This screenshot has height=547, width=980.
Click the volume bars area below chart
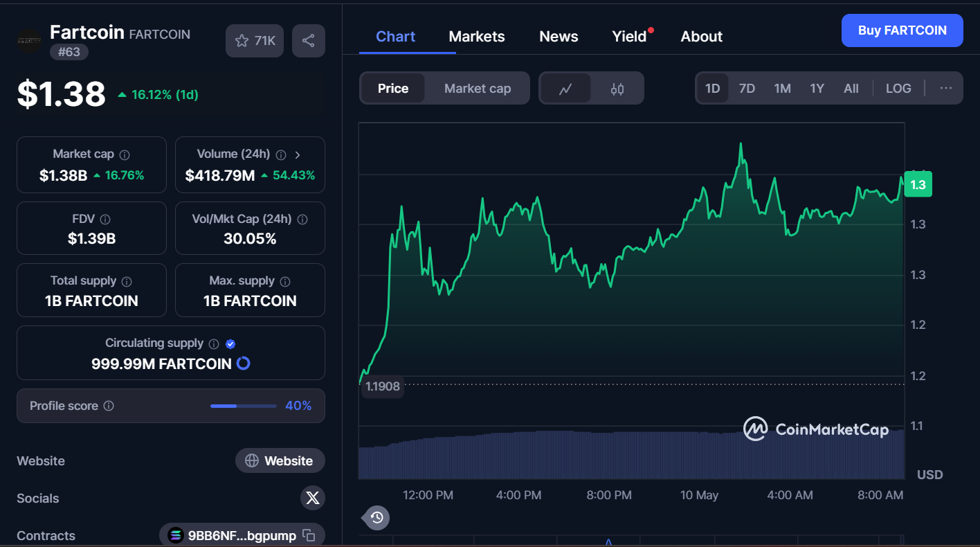coord(631,455)
